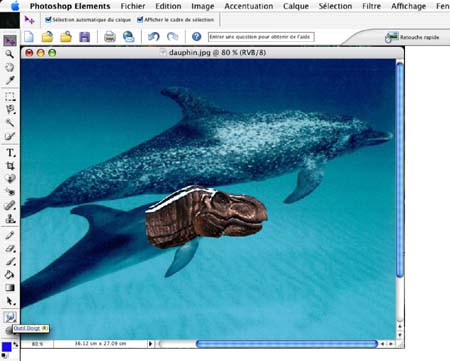The image size is (450, 361).
Task: Open the file browser icon
Action: 66,37
